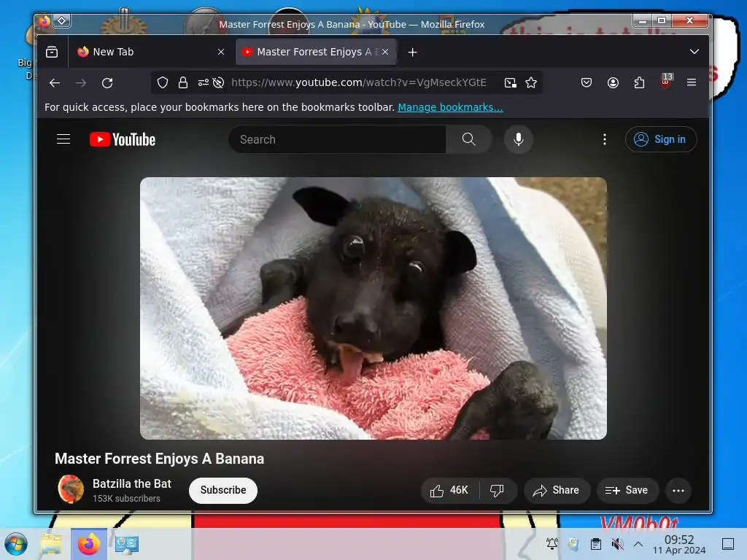Select the Master Forrest Enjoys A Banana tab
This screenshot has width=747, height=560.
coord(316,52)
